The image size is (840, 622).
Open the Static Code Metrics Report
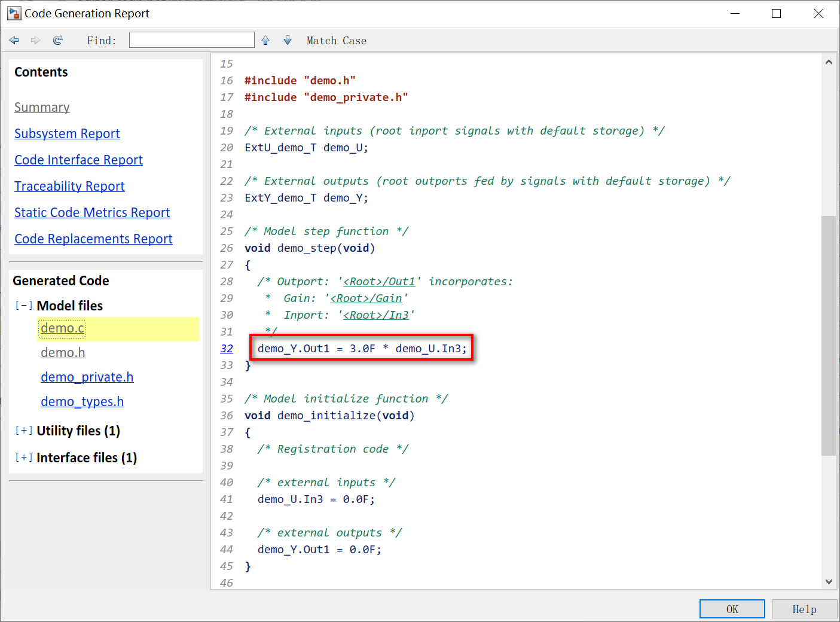point(92,212)
